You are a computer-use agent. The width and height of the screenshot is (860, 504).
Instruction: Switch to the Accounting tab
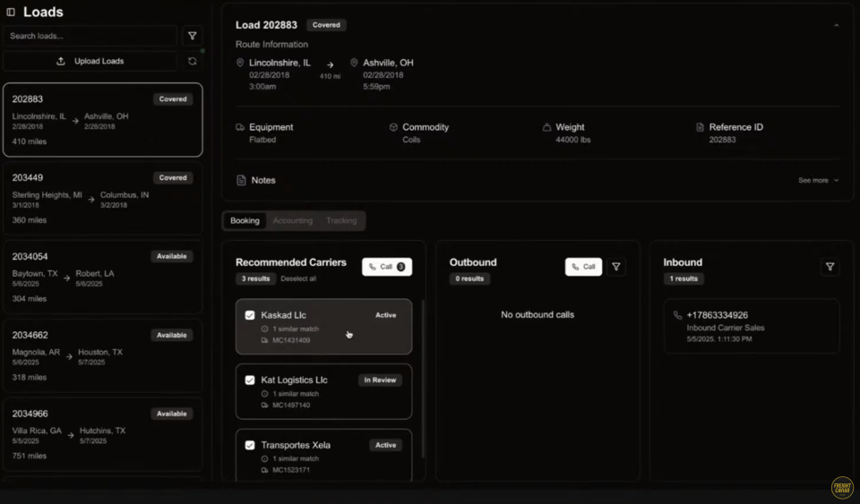pyautogui.click(x=293, y=220)
